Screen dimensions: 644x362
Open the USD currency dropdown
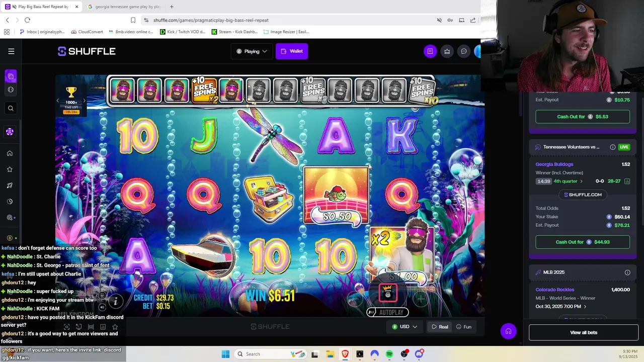point(405,327)
